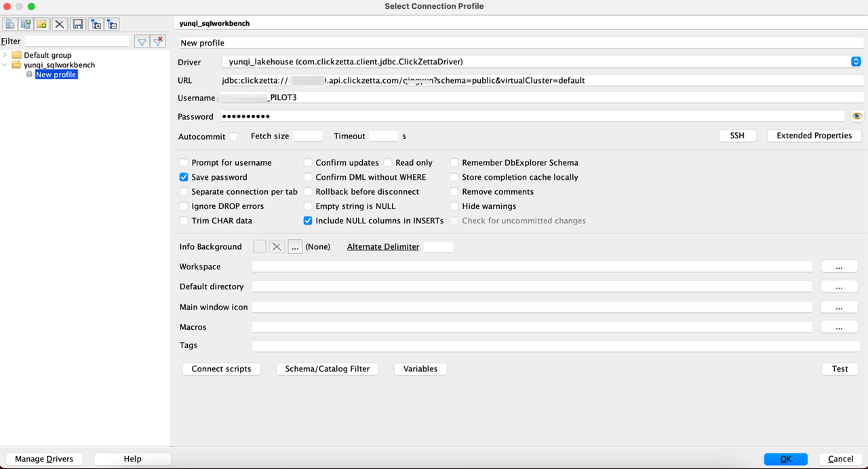Pick Info Background color swatch
The image size is (868, 469).
pos(259,247)
